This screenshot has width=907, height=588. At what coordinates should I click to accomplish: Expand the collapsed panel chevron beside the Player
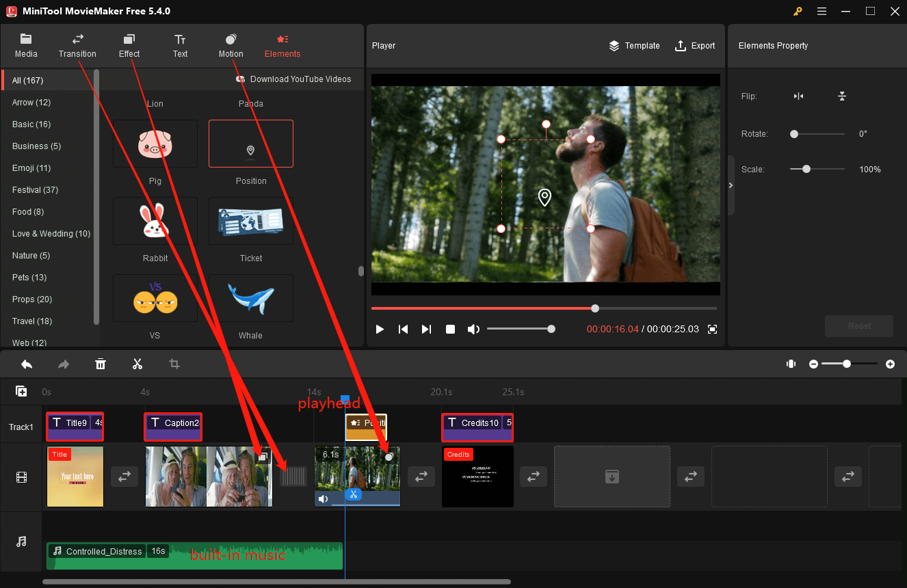pyautogui.click(x=731, y=185)
